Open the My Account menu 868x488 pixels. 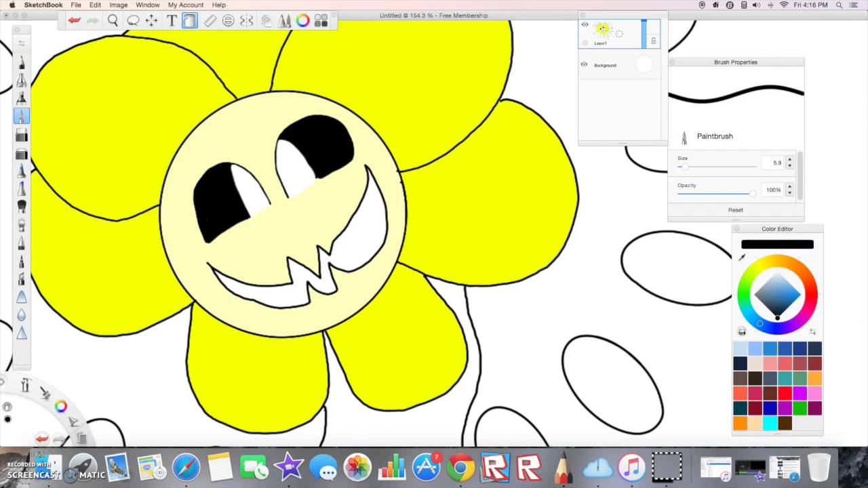(x=185, y=5)
